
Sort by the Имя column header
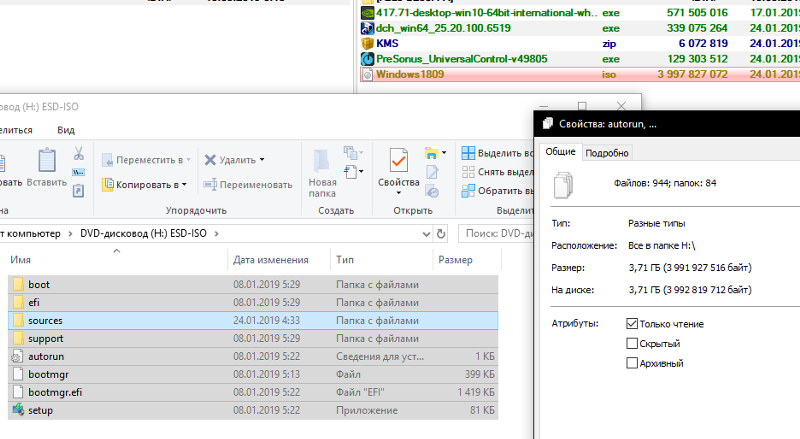(20, 260)
